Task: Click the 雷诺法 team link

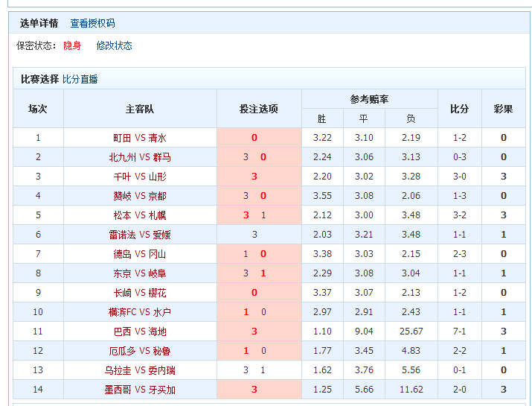Action: pos(119,235)
